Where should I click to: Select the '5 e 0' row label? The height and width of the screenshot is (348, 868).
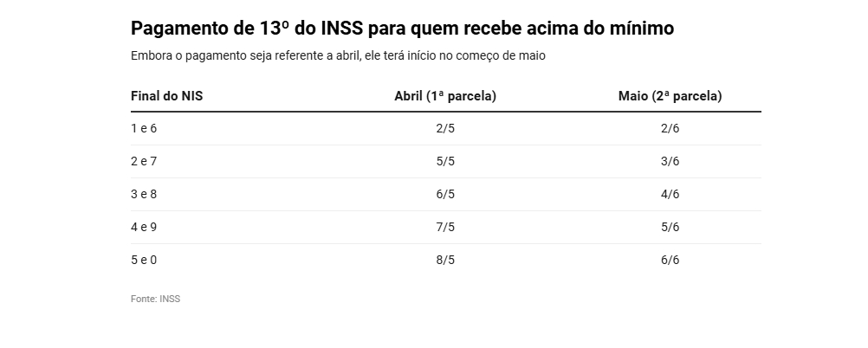pos(144,261)
